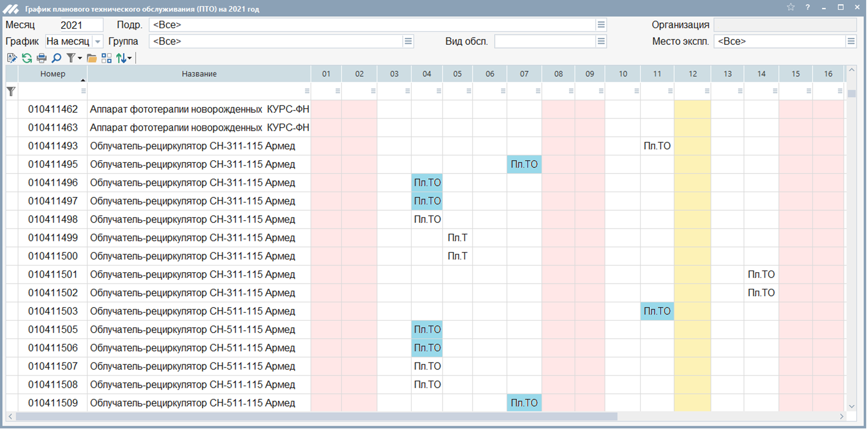Click the vertical scrollbar up arrow
This screenshot has height=429, width=868.
[x=851, y=70]
